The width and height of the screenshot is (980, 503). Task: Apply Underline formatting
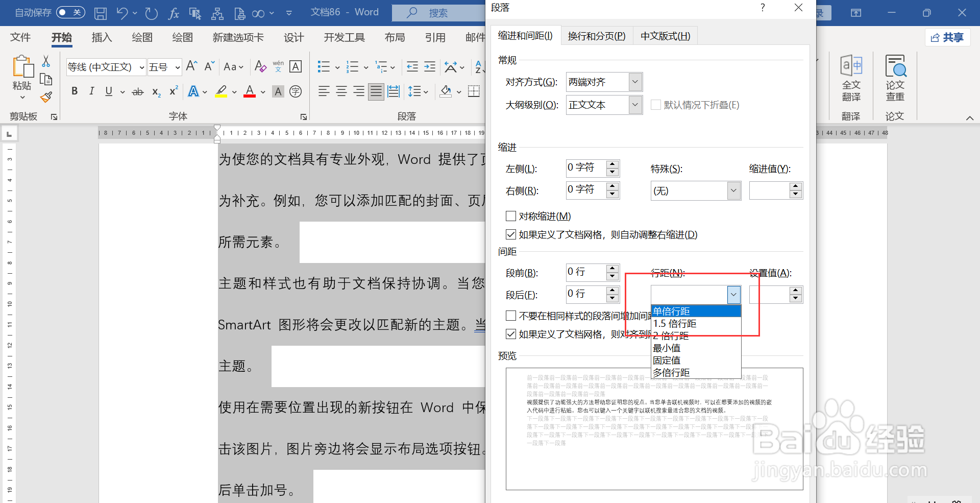pos(109,91)
